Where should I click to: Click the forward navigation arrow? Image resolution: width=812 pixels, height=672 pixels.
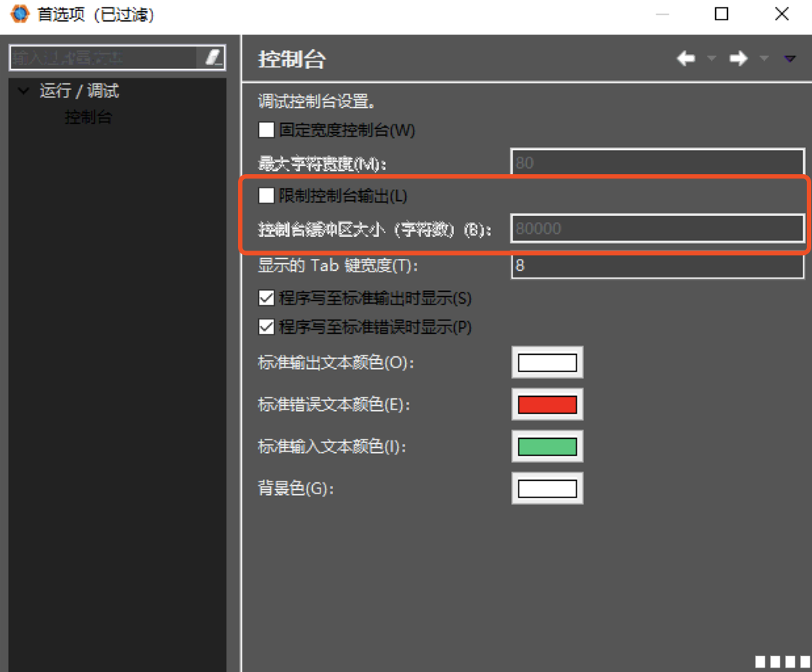click(738, 58)
